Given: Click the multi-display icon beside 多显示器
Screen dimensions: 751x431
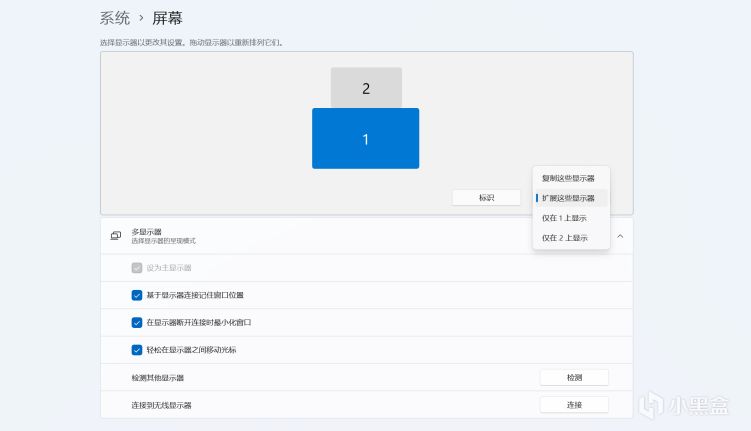Looking at the screenshot, I should click(x=116, y=236).
